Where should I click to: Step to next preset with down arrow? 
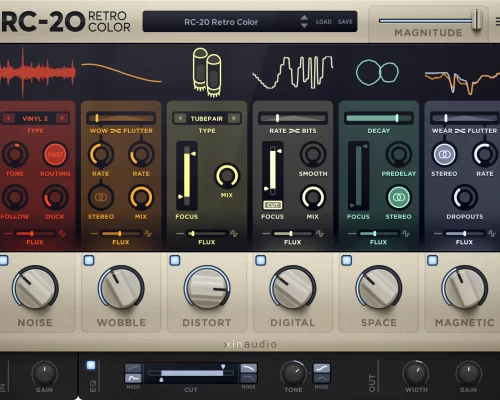pyautogui.click(x=304, y=26)
